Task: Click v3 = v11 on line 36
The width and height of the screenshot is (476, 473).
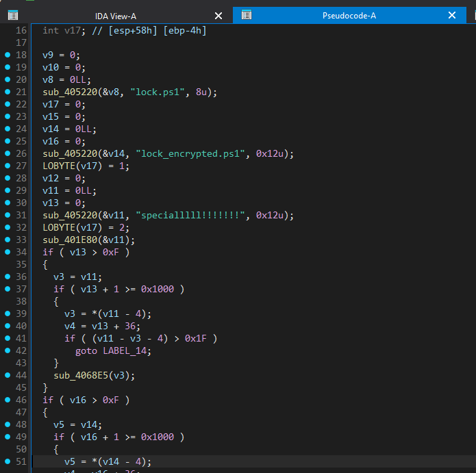Action: [77, 277]
